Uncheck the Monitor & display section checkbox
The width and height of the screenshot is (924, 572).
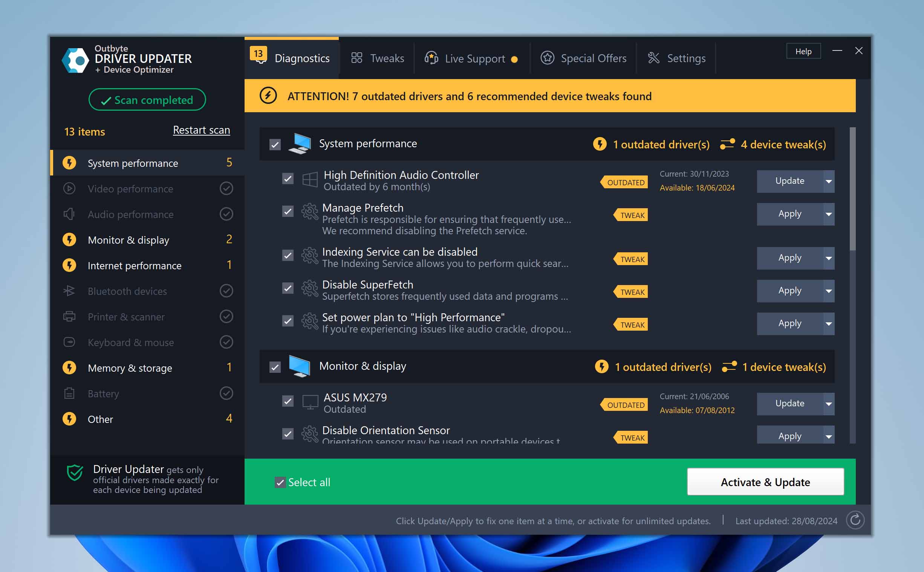click(275, 367)
